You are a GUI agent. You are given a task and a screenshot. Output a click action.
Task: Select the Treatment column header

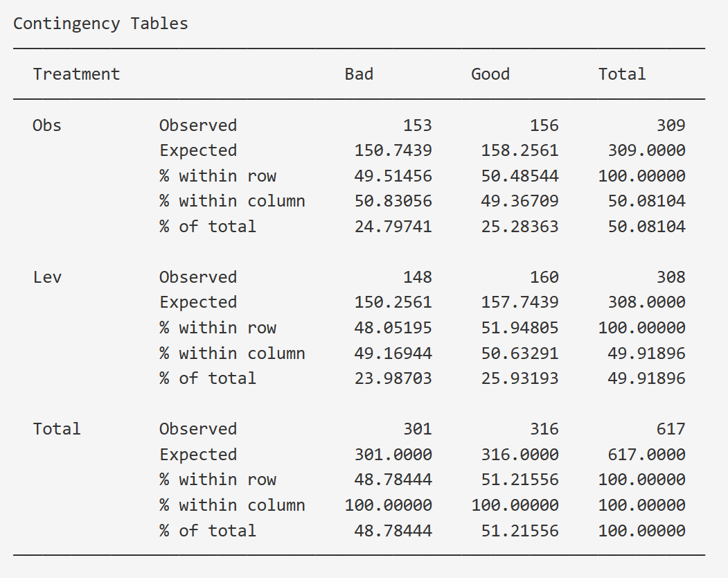76,74
